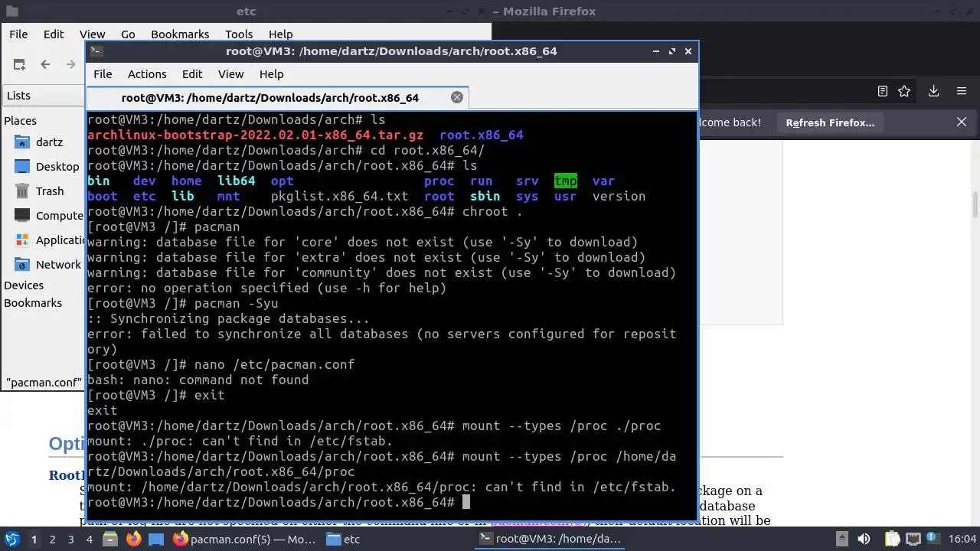
Task: Click the new tab icon in file manager toolbar
Action: (19, 65)
